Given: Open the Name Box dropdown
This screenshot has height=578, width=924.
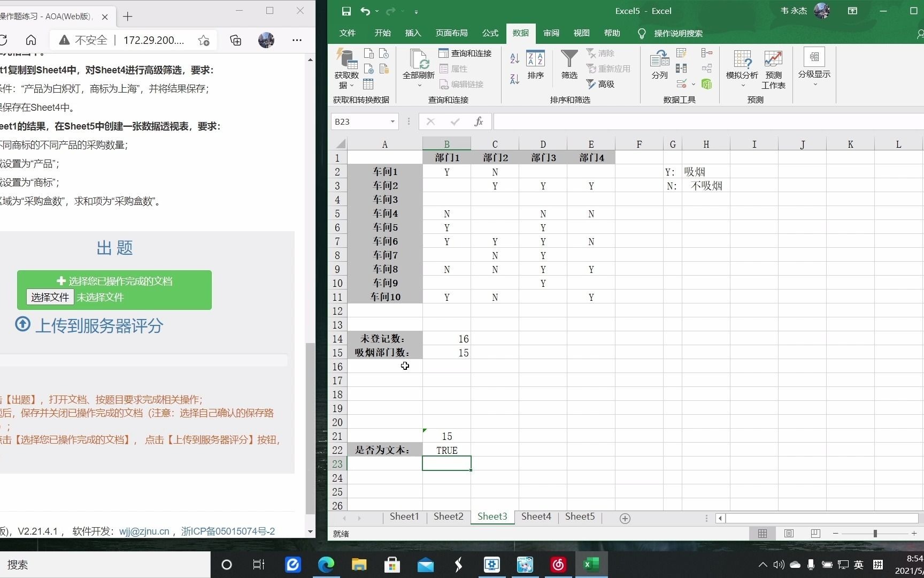Looking at the screenshot, I should [x=394, y=121].
